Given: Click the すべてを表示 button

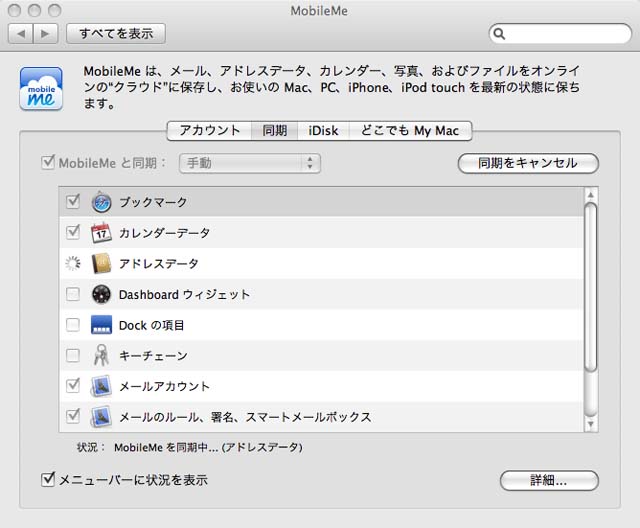Looking at the screenshot, I should [x=116, y=33].
